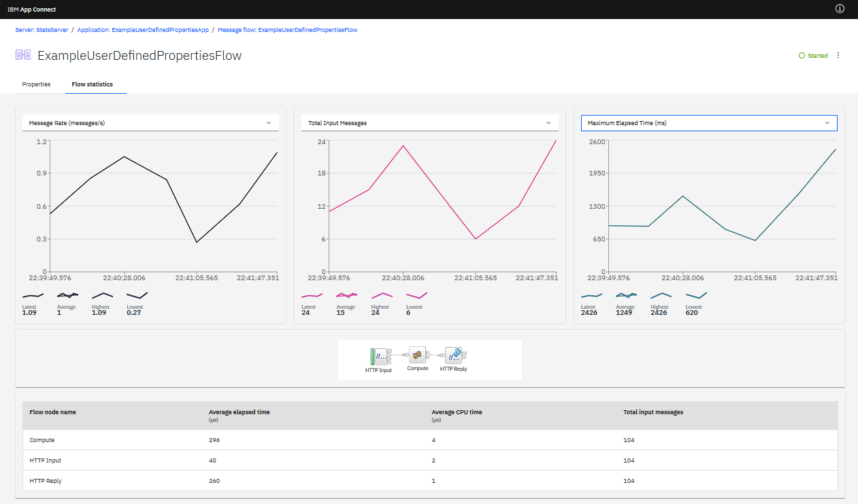Select the HTTP Input table row name
This screenshot has width=858, height=504.
pos(45,460)
